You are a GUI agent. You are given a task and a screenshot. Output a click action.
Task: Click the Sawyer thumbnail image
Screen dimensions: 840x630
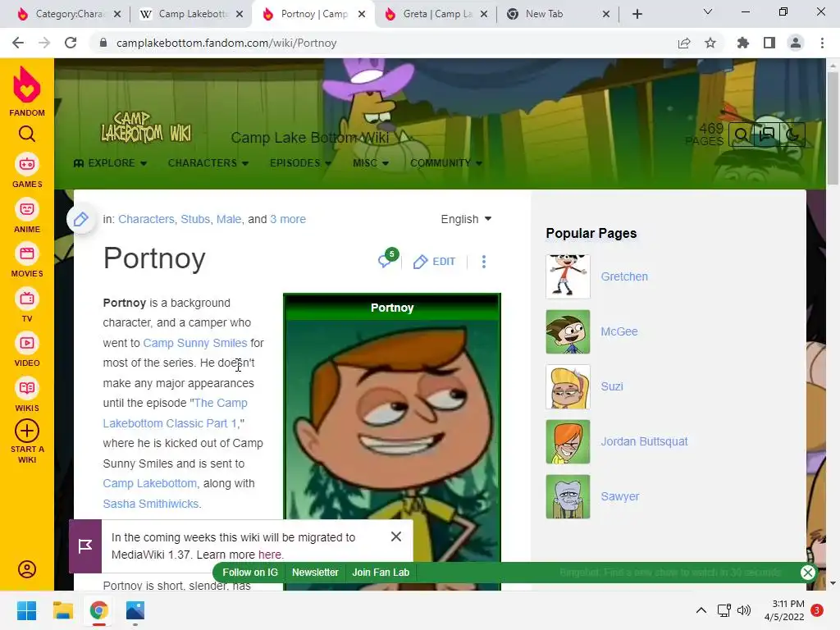pos(568,496)
